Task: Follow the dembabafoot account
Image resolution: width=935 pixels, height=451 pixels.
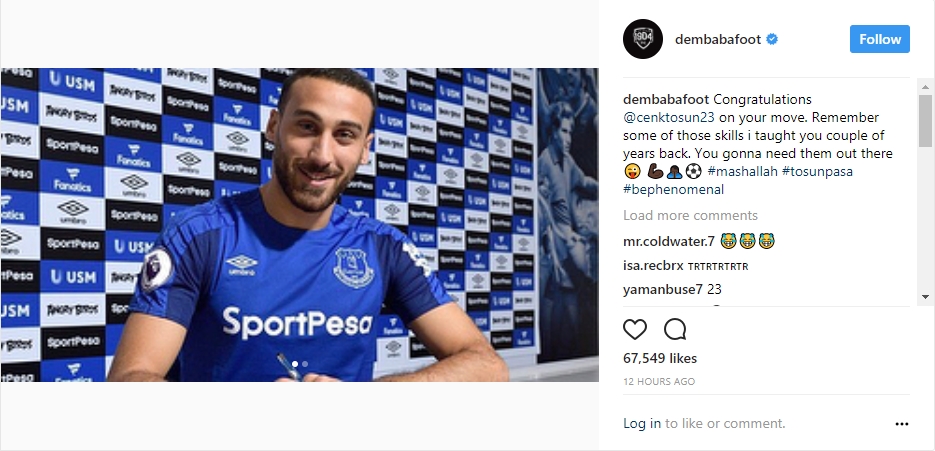Action: (x=880, y=39)
